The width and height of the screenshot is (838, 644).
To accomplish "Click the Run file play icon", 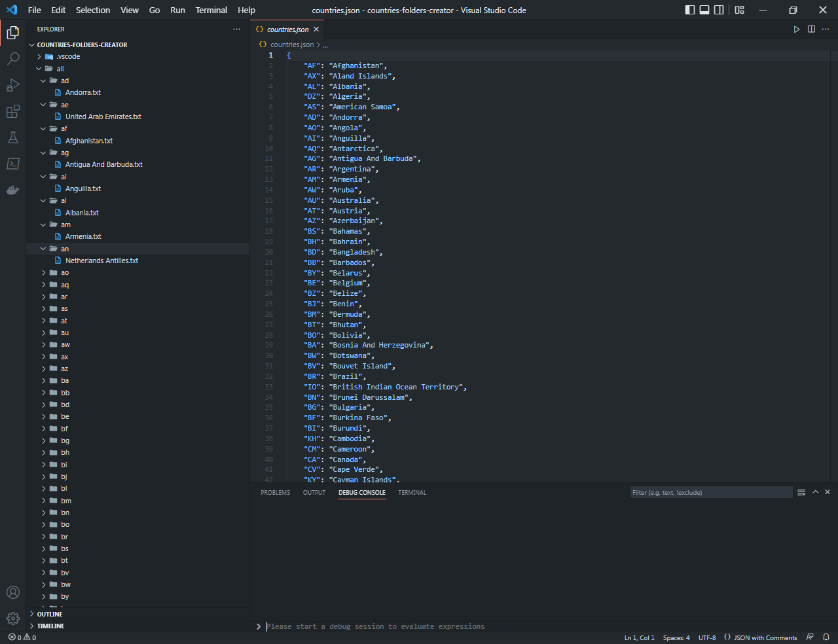I will coord(797,29).
